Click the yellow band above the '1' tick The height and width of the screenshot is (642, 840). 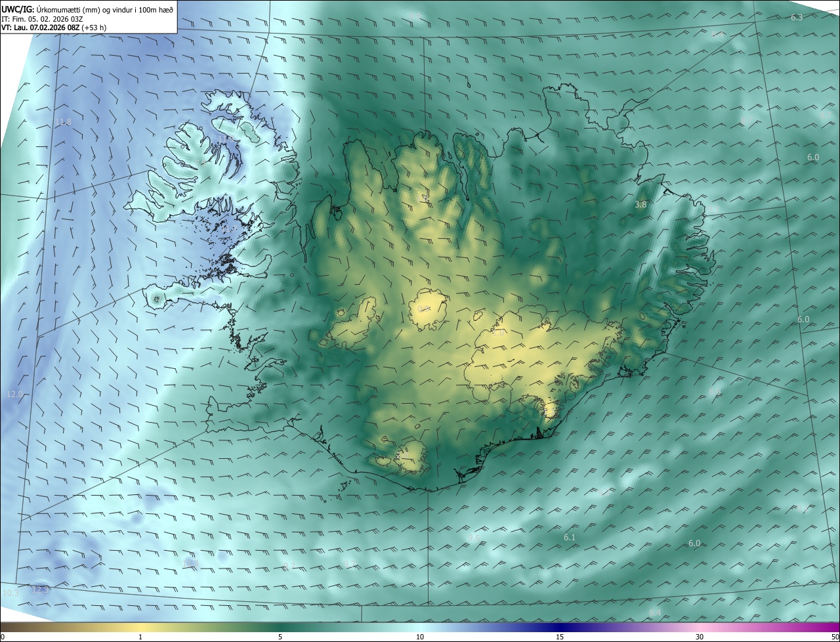[140, 627]
